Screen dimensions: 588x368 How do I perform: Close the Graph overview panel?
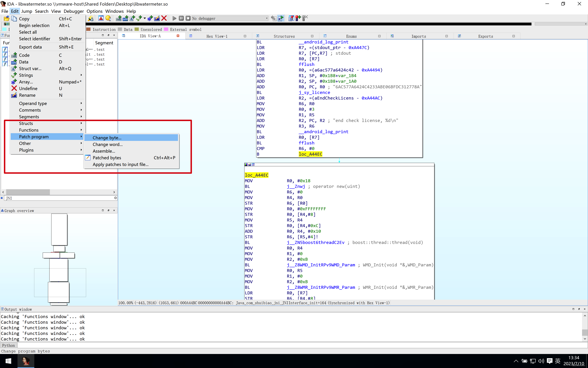[114, 210]
